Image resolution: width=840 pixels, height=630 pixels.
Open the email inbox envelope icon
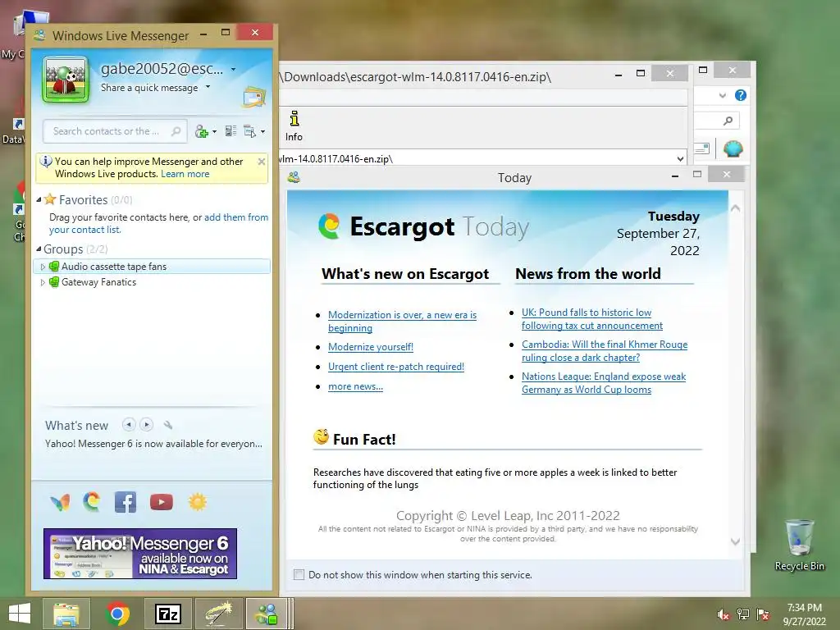[254, 97]
